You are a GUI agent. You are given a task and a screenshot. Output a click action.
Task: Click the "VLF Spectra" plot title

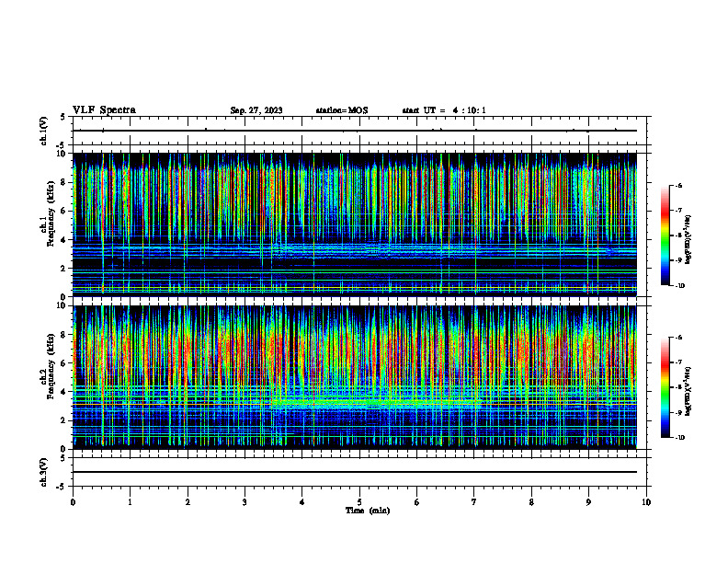104,110
